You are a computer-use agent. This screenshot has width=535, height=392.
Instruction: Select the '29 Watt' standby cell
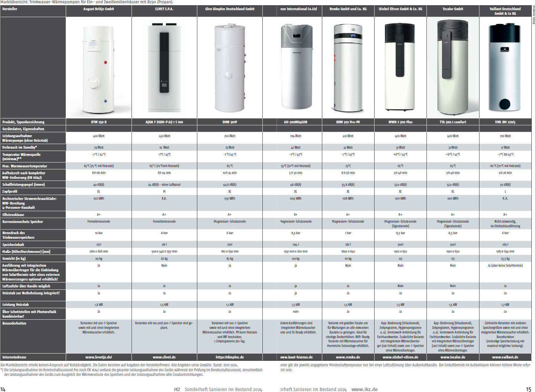99,148
